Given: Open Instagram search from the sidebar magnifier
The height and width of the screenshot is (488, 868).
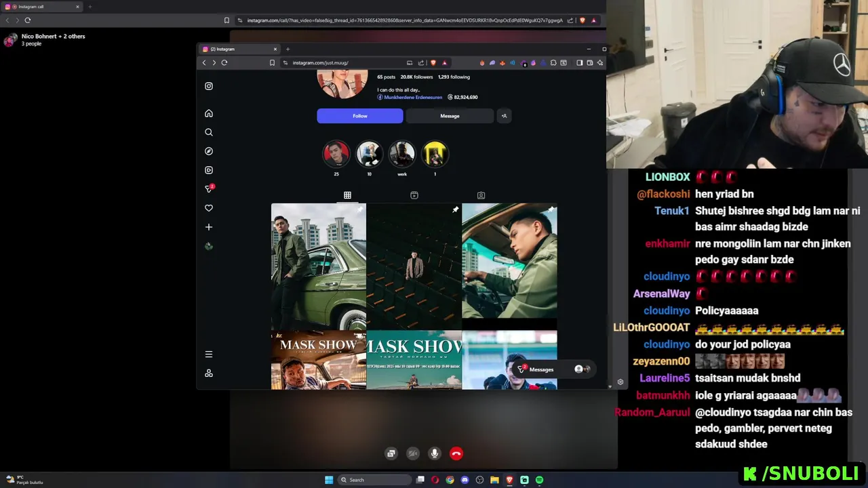Looking at the screenshot, I should pos(209,132).
